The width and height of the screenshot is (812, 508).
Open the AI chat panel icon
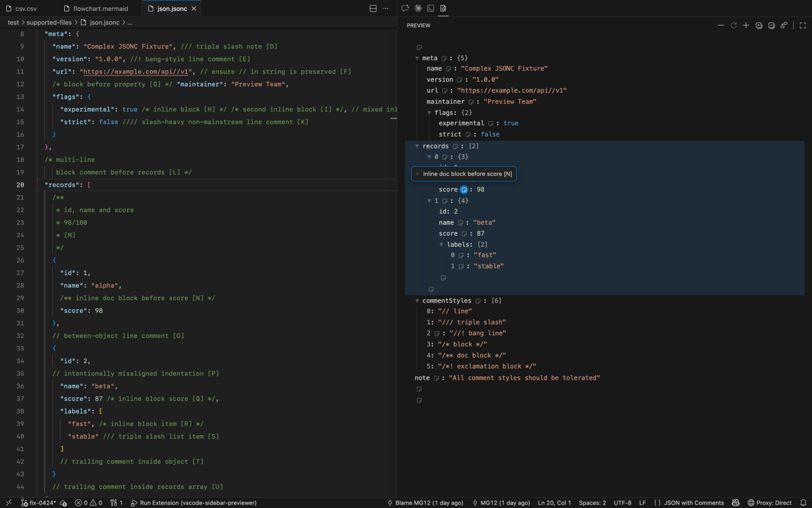point(405,8)
